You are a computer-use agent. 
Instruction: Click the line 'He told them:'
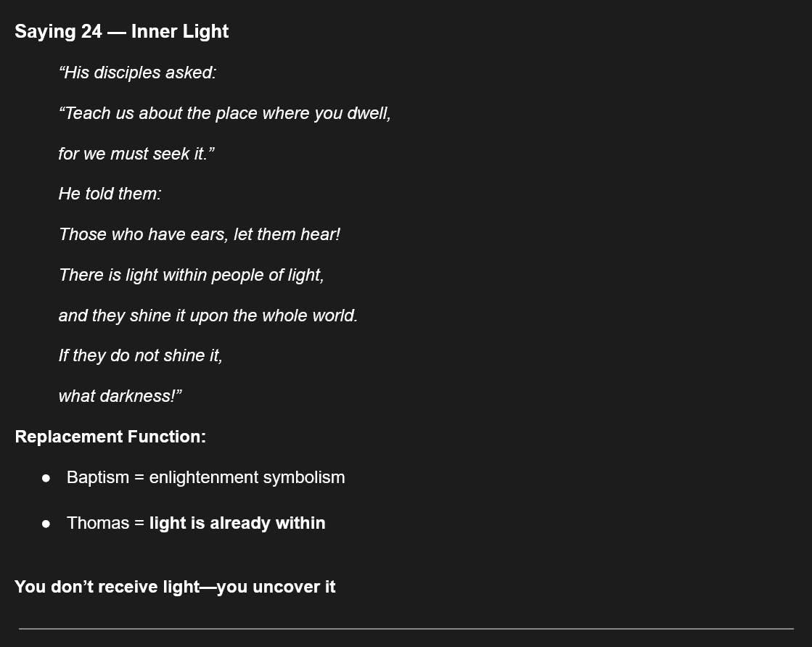coord(110,194)
